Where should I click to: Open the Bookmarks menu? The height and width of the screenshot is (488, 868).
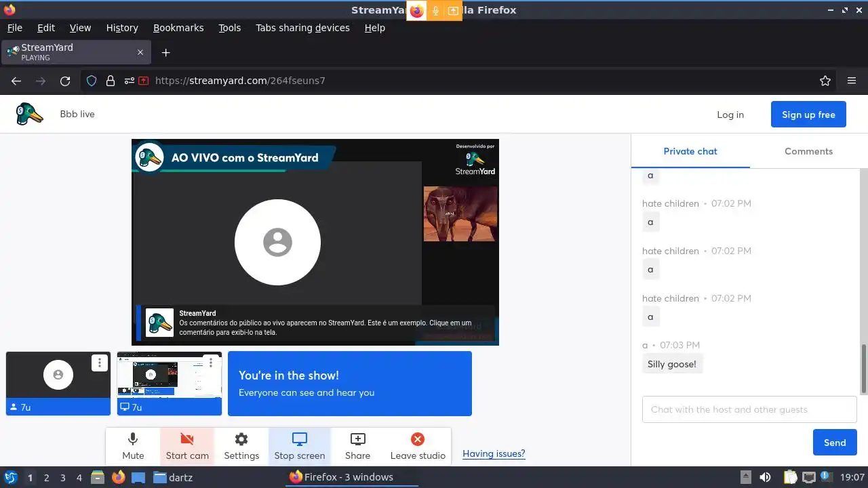click(178, 28)
